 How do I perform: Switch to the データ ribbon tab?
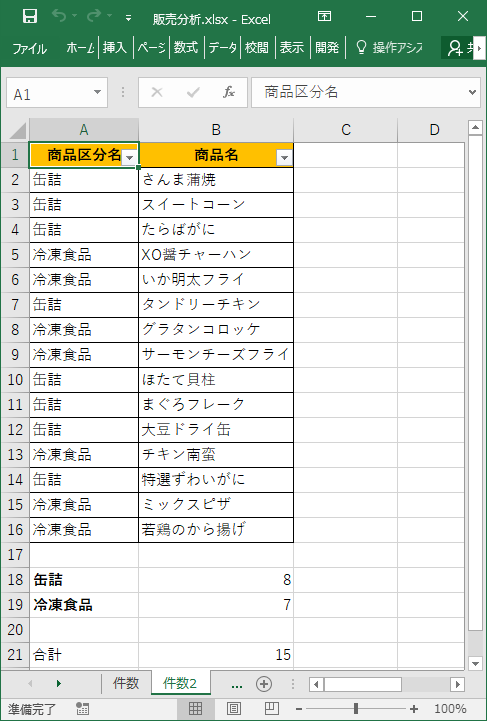click(223, 48)
